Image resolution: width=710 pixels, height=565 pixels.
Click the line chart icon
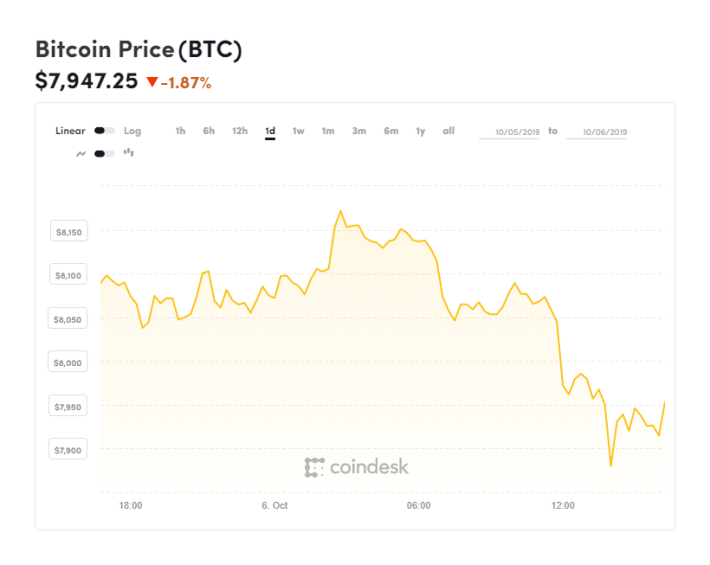coord(81,154)
